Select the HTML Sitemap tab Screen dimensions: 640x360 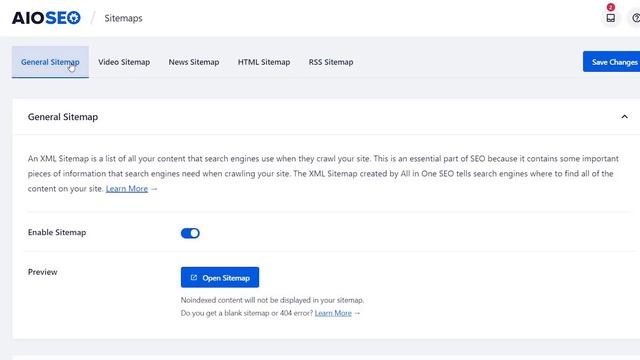coord(264,62)
